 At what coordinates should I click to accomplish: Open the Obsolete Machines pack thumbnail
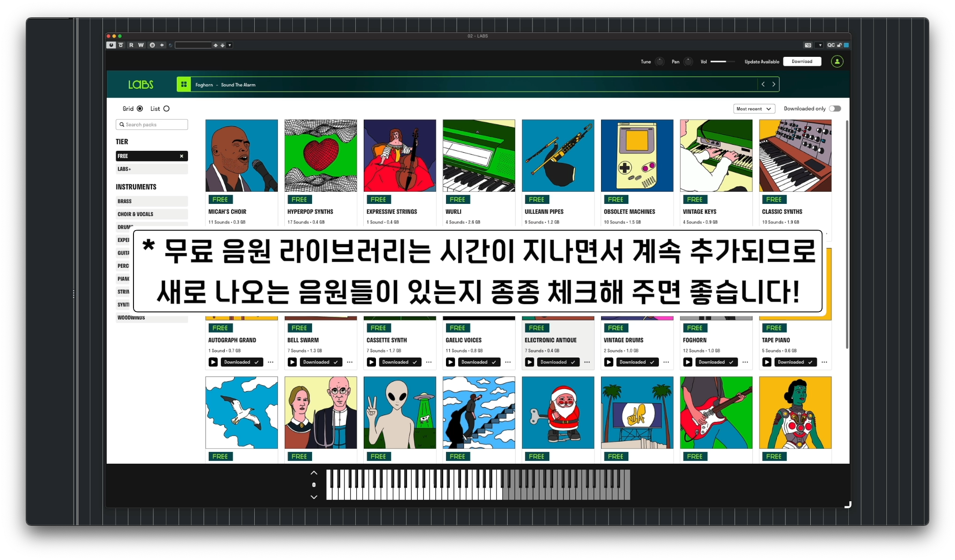pos(637,156)
